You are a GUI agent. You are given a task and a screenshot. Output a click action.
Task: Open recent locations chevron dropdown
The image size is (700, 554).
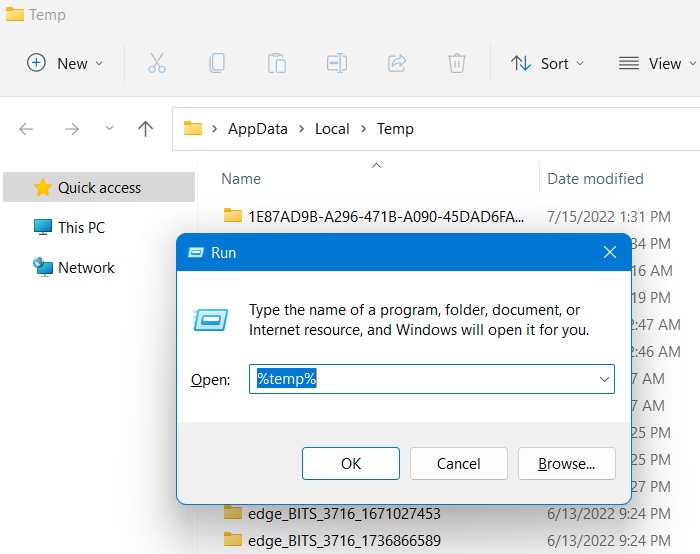click(x=109, y=129)
